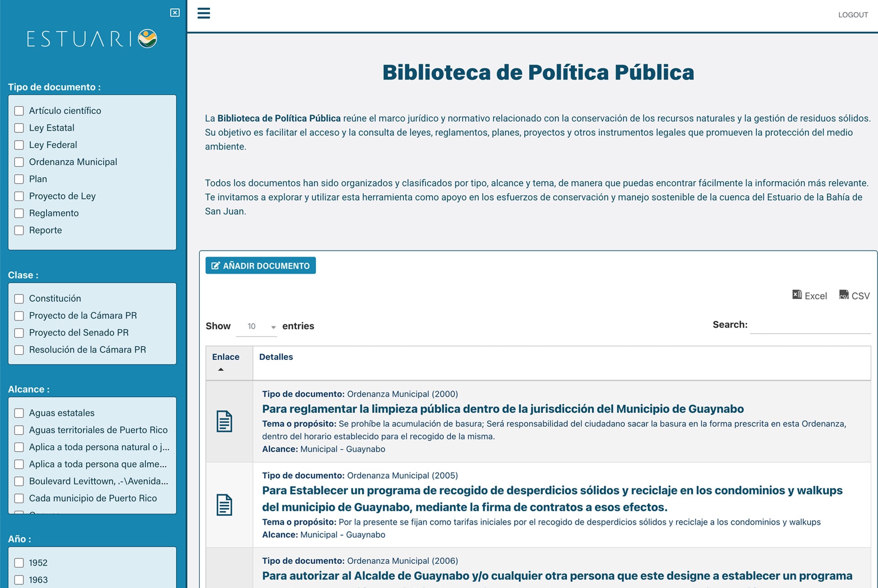
Task: Click the Enlace column sort arrow
Action: coord(221,369)
